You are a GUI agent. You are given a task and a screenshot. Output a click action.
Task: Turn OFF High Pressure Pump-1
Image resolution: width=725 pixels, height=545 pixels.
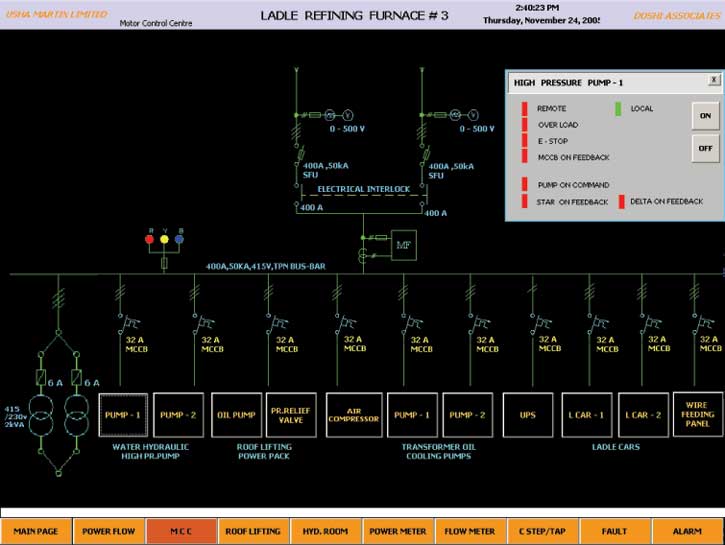tap(705, 148)
